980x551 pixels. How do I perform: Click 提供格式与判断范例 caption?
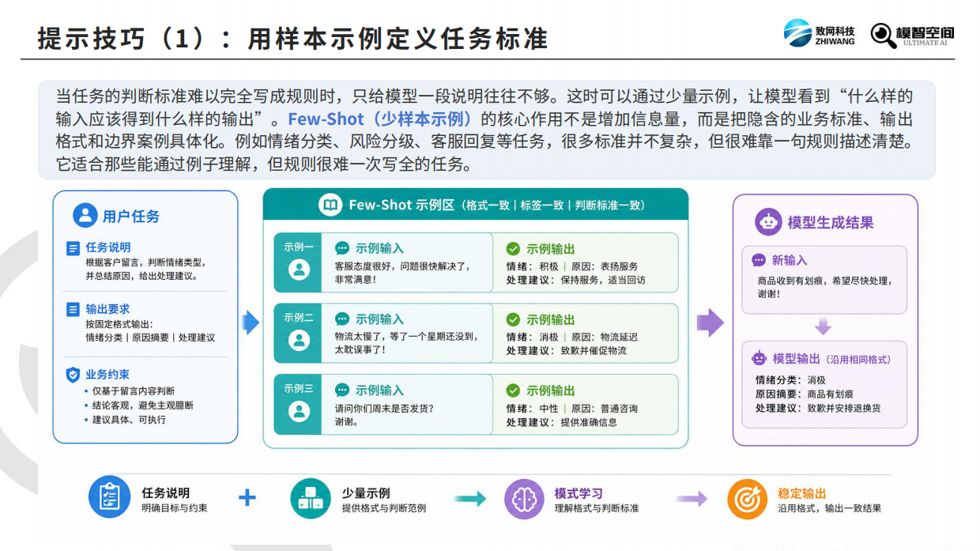click(384, 508)
